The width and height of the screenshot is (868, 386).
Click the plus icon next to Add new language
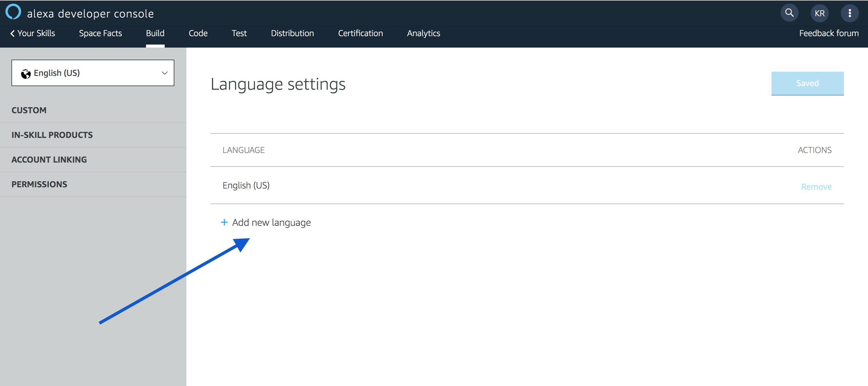(x=224, y=223)
